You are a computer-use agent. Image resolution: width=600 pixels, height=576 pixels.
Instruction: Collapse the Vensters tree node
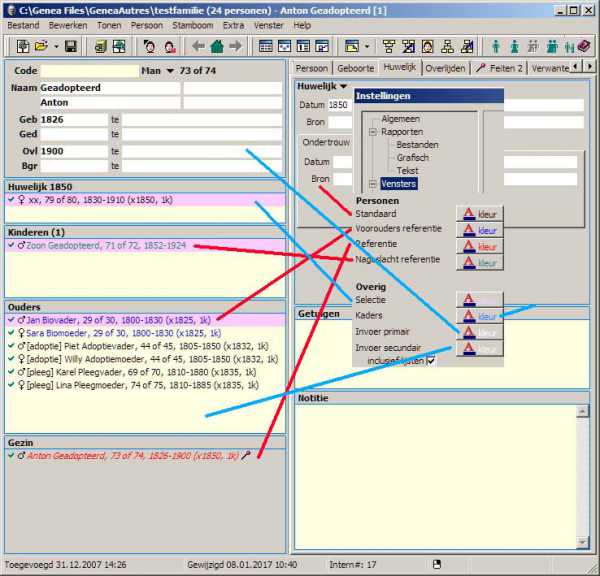(372, 184)
